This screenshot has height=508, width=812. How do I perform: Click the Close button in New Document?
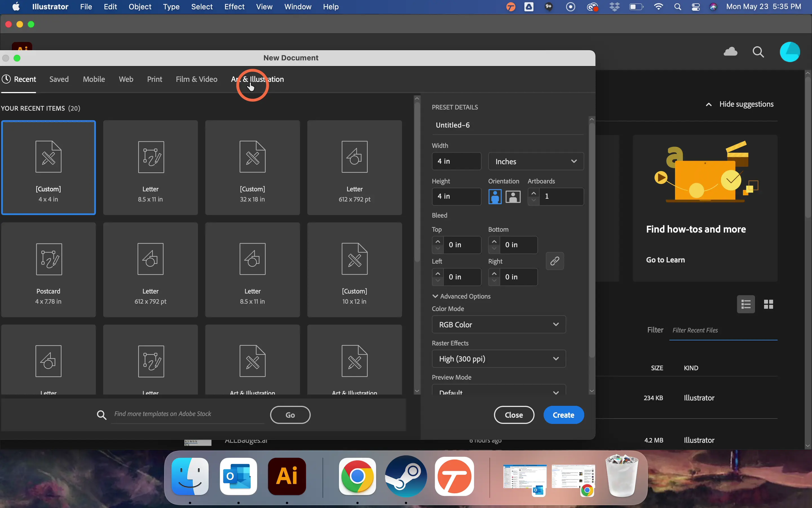(514, 415)
